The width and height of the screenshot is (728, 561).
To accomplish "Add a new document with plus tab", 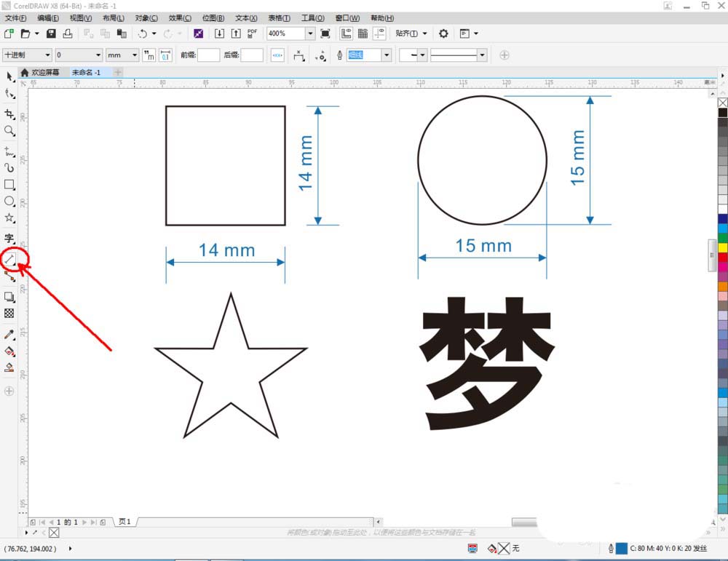I will [x=118, y=72].
